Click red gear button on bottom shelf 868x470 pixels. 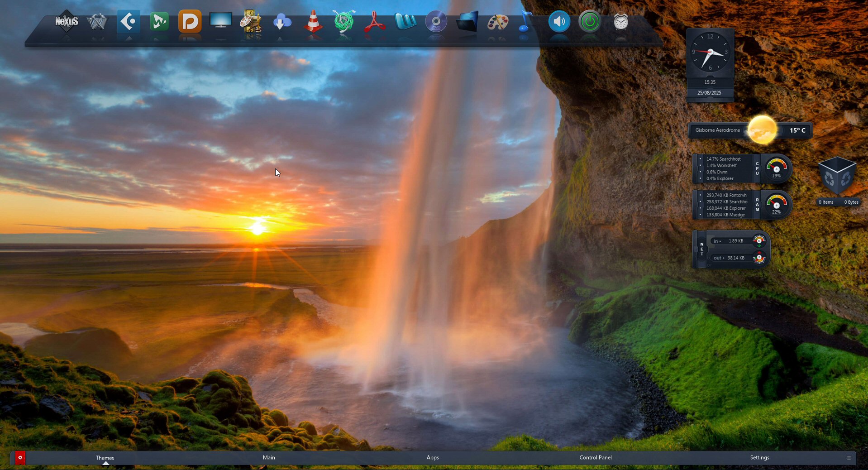[20, 458]
